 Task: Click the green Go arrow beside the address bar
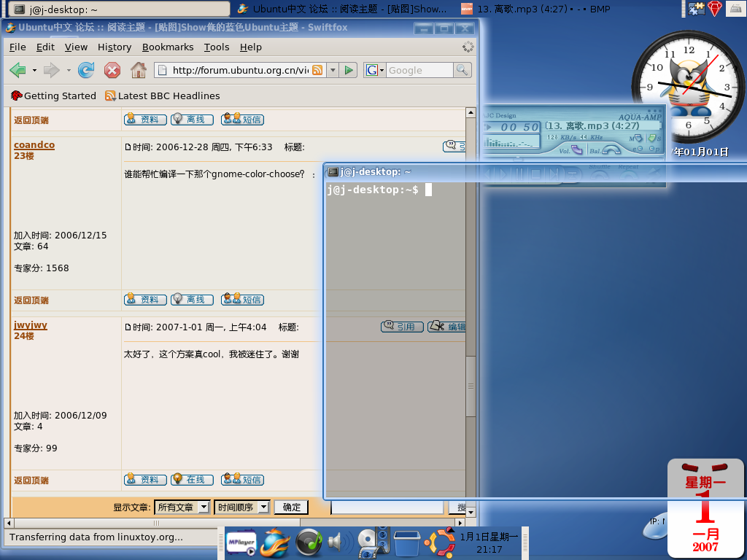pyautogui.click(x=349, y=71)
